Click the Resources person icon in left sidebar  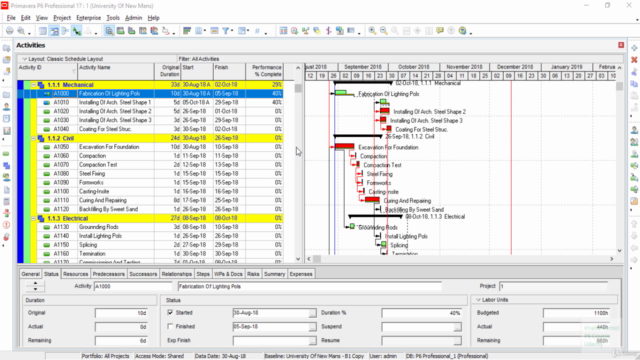pyautogui.click(x=7, y=107)
